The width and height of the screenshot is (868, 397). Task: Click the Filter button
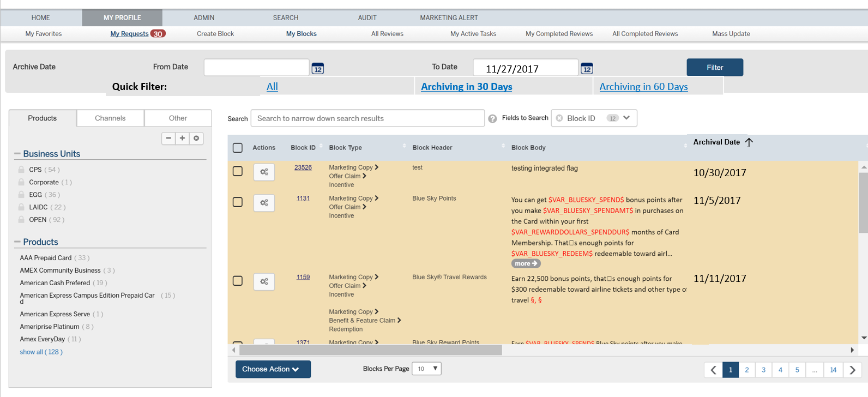point(715,68)
